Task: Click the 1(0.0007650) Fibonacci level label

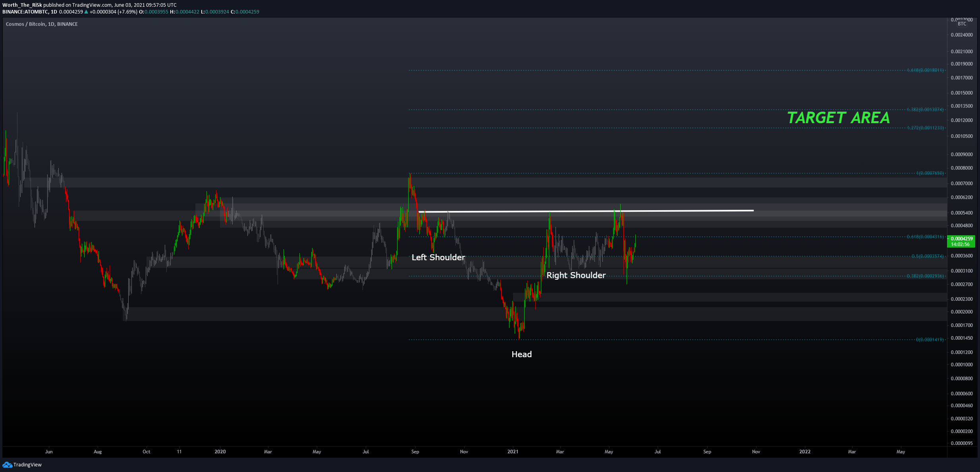Action: pos(930,173)
